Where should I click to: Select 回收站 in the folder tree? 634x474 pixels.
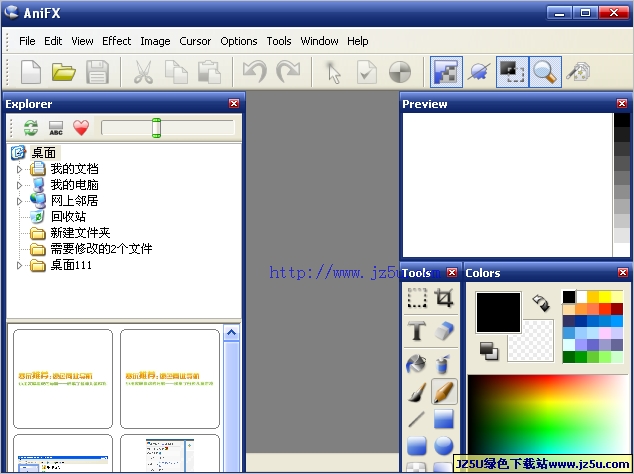tap(68, 217)
